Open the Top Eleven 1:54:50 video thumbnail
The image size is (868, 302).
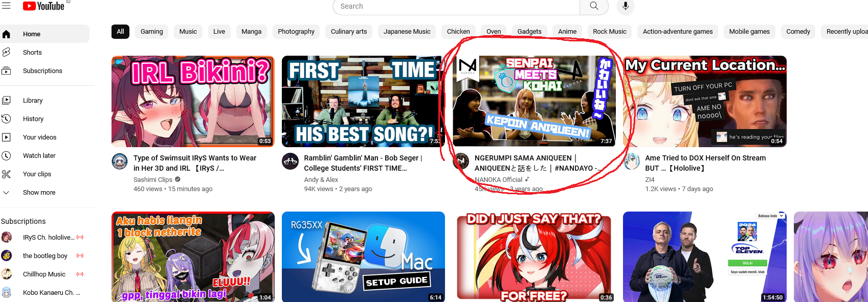click(x=705, y=257)
